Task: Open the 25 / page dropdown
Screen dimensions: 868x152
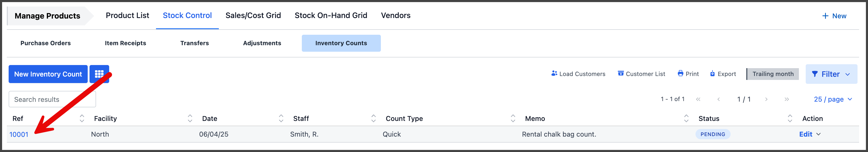Action: coord(833,99)
